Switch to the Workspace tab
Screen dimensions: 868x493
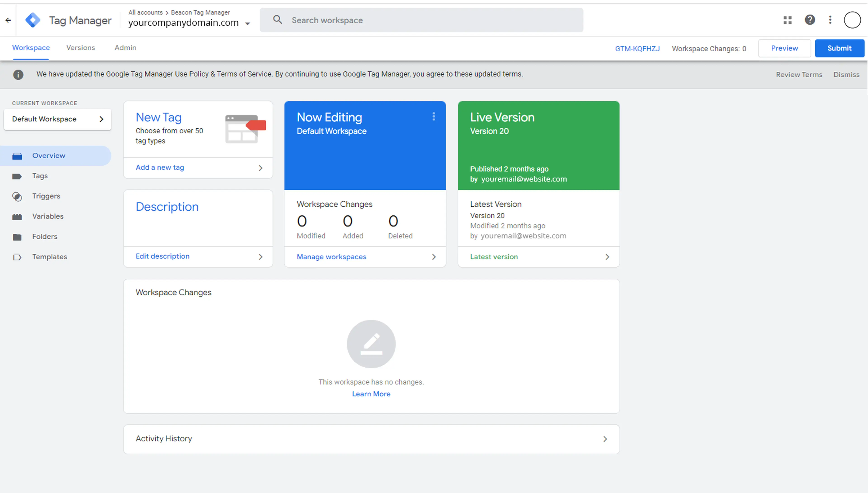[31, 48]
